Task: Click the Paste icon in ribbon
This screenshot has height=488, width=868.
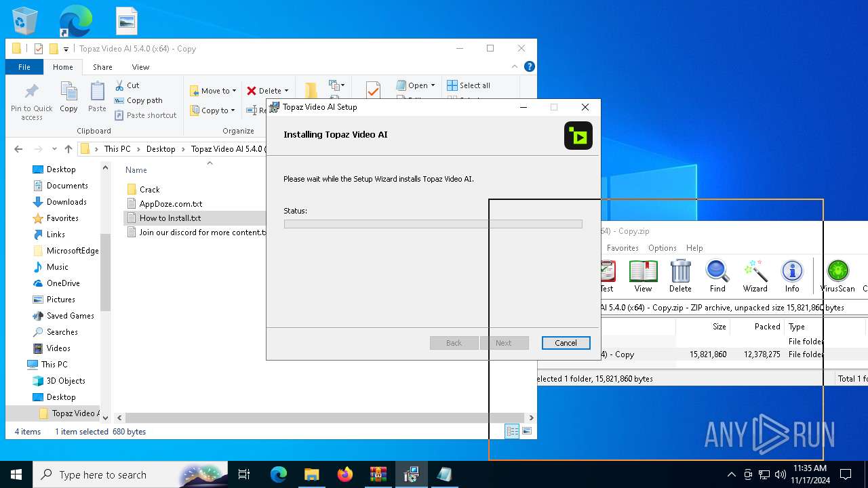Action: [x=97, y=98]
